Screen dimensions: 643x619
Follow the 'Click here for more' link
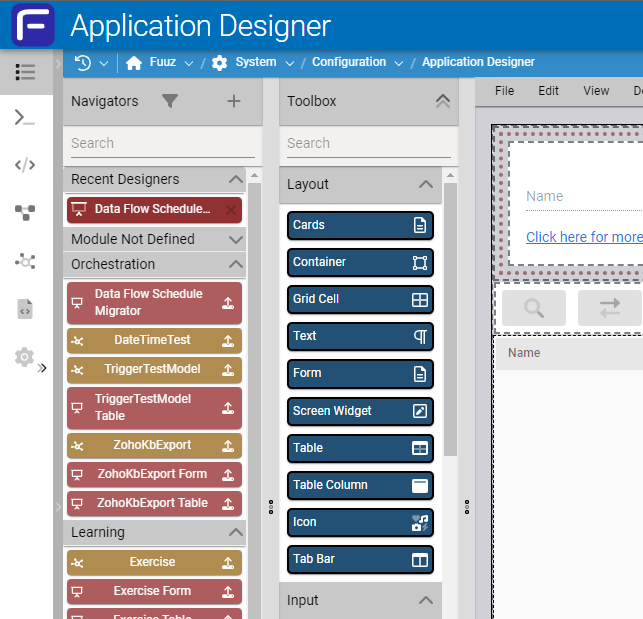(x=584, y=237)
